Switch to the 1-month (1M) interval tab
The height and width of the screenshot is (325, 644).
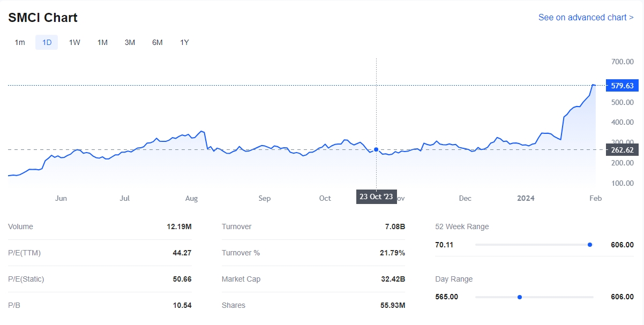click(x=102, y=42)
